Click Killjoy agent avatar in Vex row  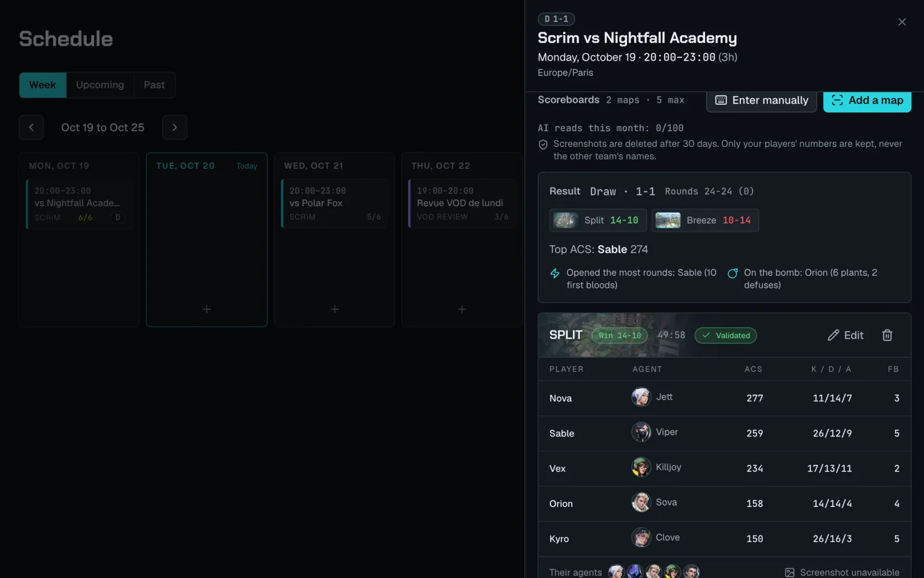coord(640,467)
